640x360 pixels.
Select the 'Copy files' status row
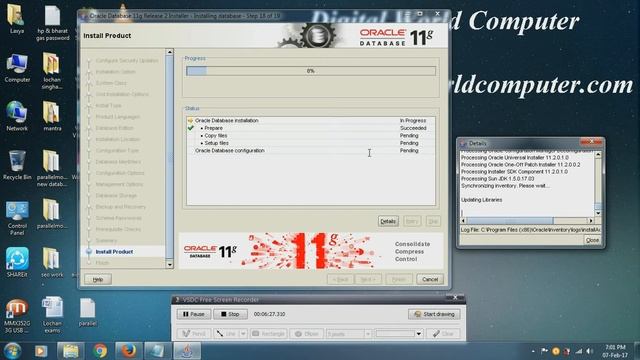coord(311,136)
